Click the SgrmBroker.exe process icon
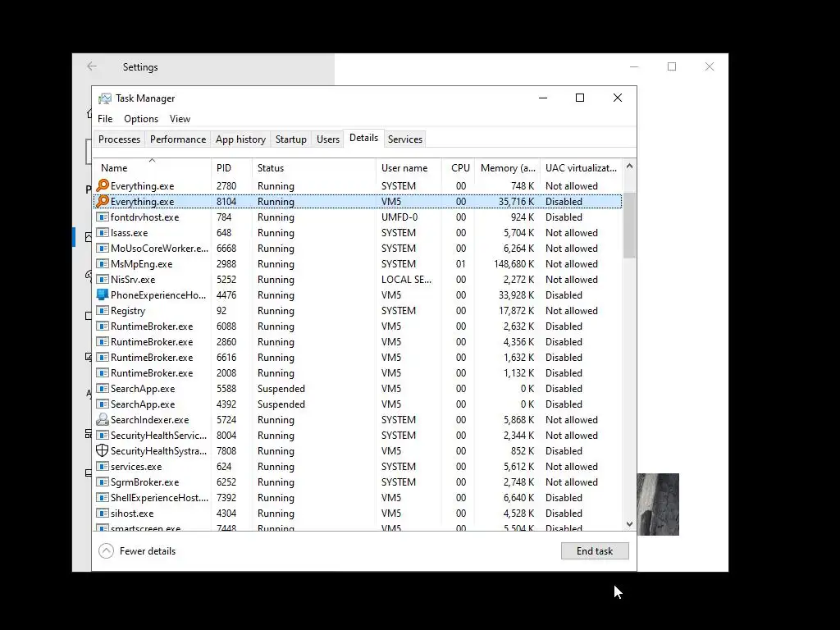Screen dimensions: 840x630 [103, 482]
